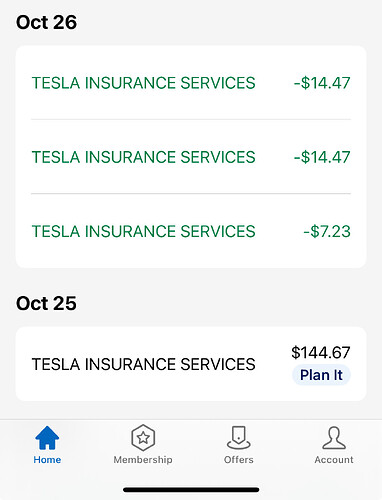
Task: Open the Account tab label
Action: coord(334,460)
